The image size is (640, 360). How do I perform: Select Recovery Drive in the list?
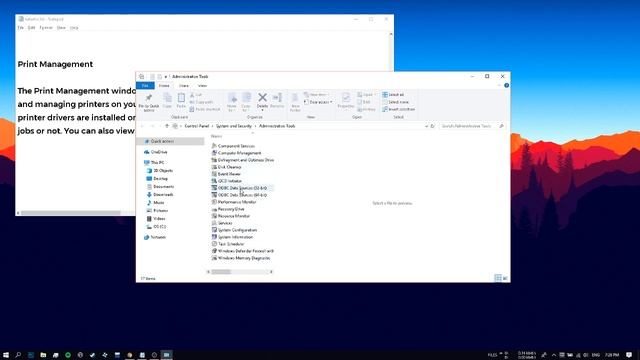point(228,209)
